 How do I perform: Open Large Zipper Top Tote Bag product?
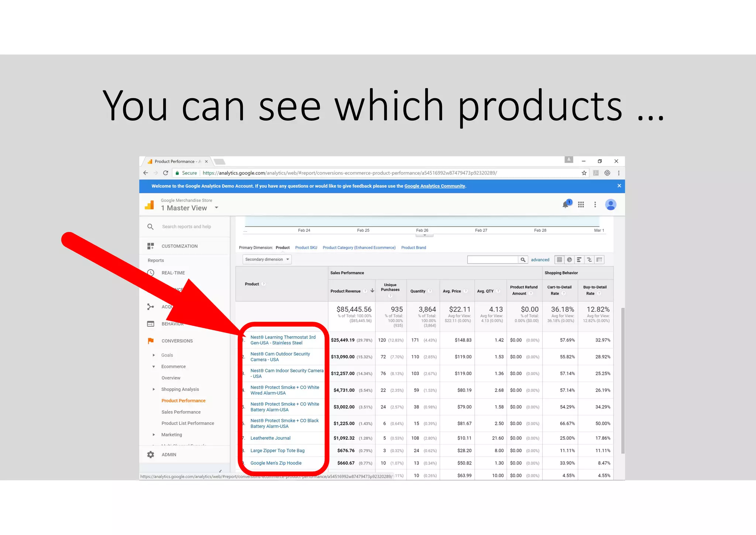coord(277,450)
